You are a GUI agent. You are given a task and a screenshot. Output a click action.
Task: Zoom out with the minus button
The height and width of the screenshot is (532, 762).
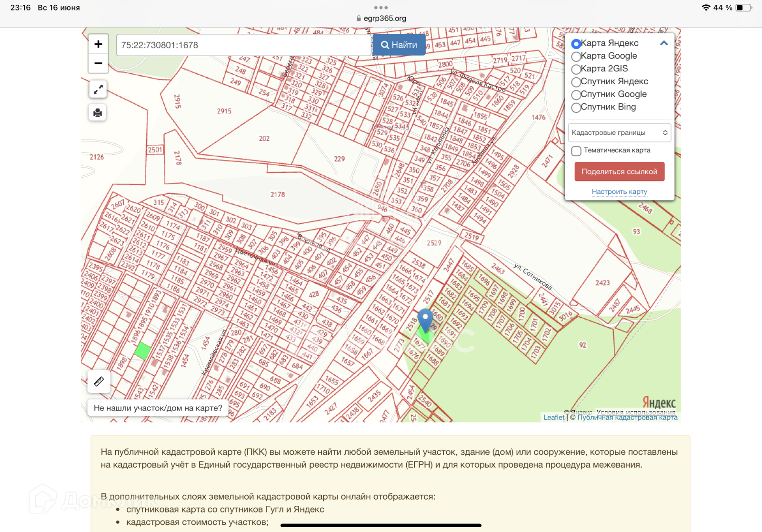pyautogui.click(x=98, y=63)
